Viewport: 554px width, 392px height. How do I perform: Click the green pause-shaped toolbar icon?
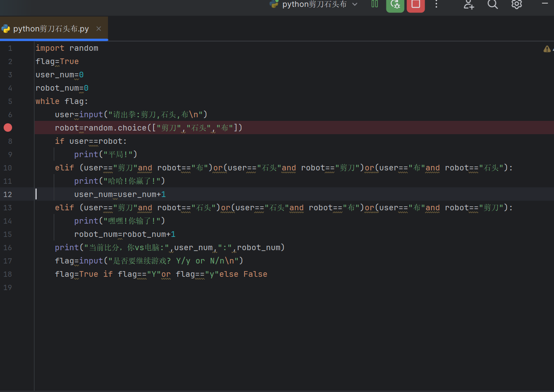375,4
